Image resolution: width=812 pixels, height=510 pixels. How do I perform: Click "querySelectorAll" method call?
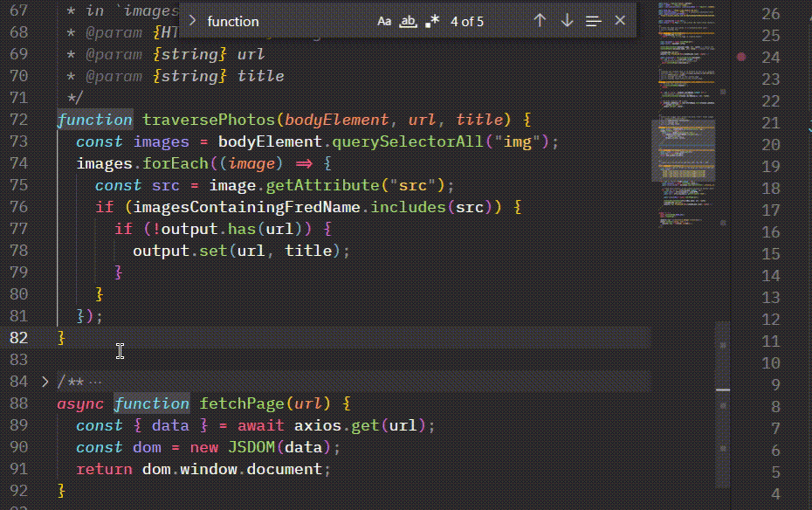pyautogui.click(x=408, y=141)
